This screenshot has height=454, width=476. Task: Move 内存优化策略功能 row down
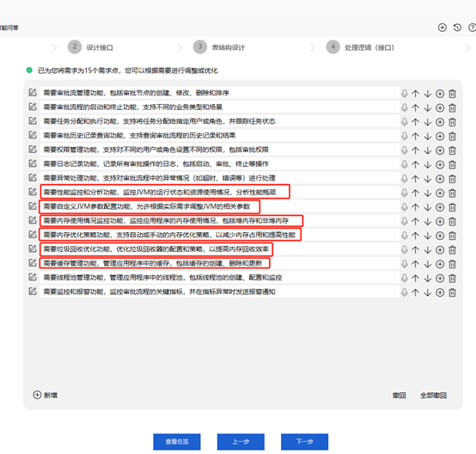[427, 236]
